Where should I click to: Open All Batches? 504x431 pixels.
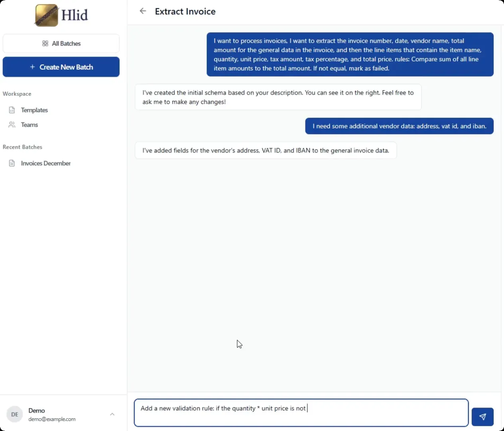click(61, 43)
